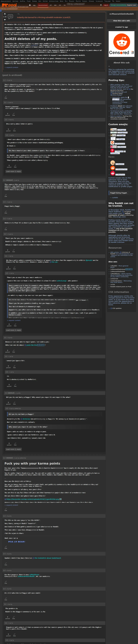Click the Poal bear logo
The image size is (138, 644).
9,5
